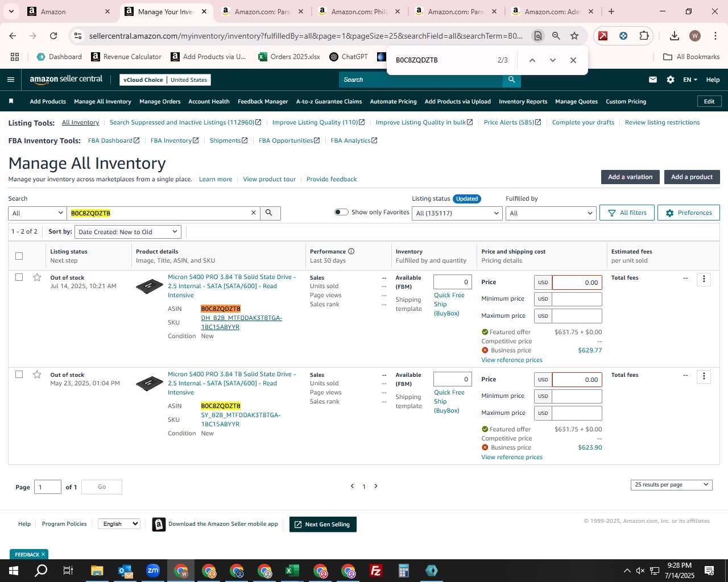The width and height of the screenshot is (728, 582).
Task: Open Seller Central settings gear
Action: click(x=671, y=80)
